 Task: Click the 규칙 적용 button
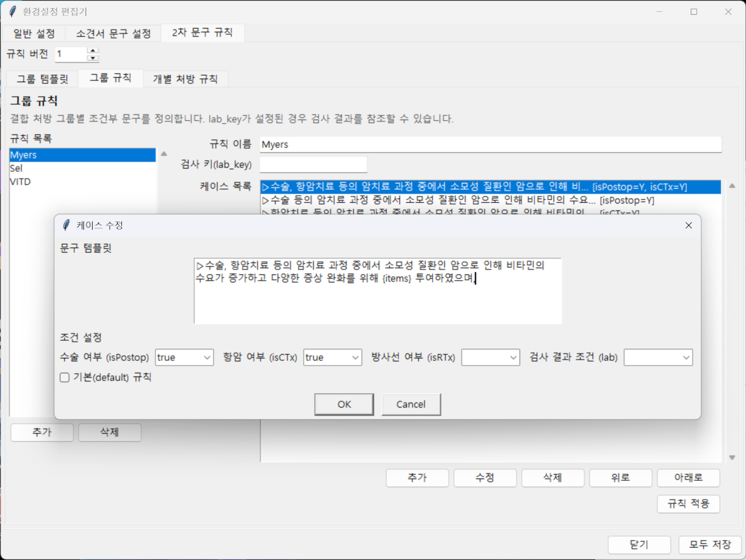pyautogui.click(x=688, y=504)
